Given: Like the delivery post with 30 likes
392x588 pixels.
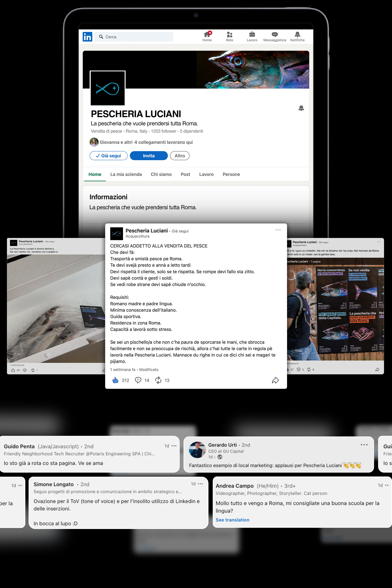Looking at the screenshot, I should [13, 370].
